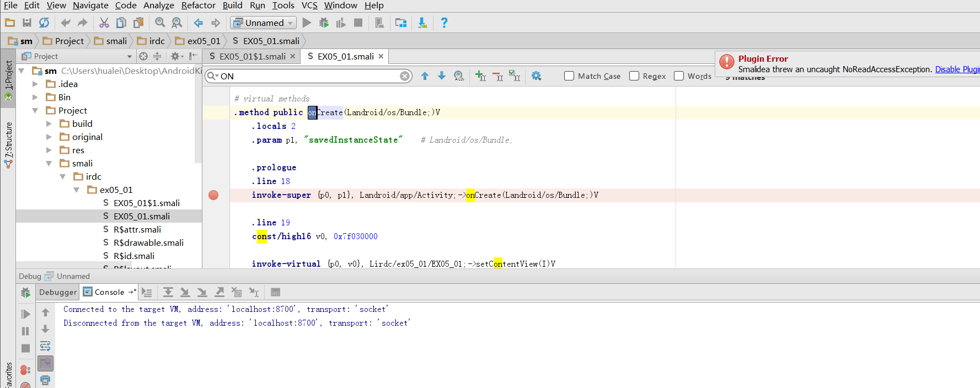980x388 pixels.
Task: Hide the Project panel with its hide icon
Action: 193,56
